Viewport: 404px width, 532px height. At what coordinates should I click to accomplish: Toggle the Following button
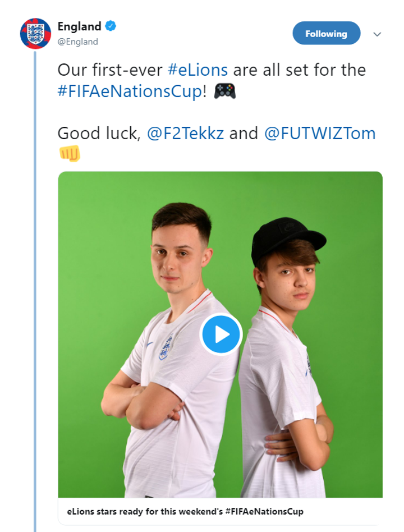pos(326,34)
